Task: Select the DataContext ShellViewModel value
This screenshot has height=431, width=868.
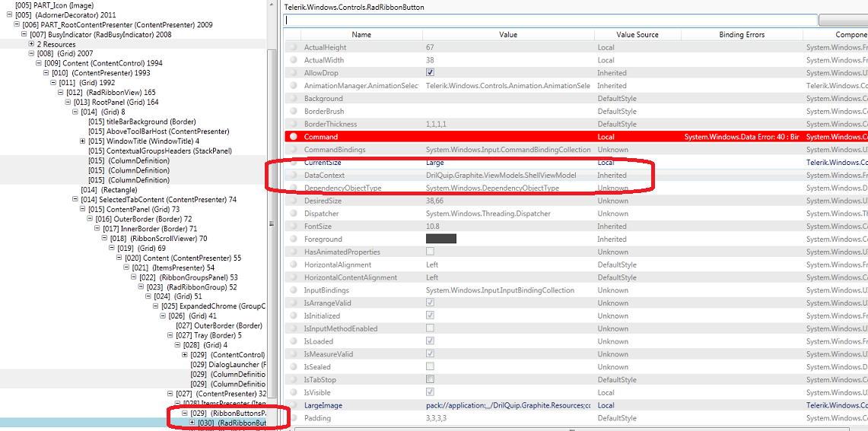Action: (x=501, y=176)
